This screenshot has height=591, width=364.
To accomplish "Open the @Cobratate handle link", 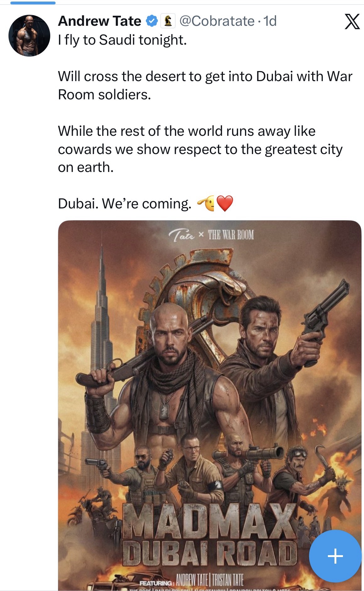I will click(x=217, y=21).
